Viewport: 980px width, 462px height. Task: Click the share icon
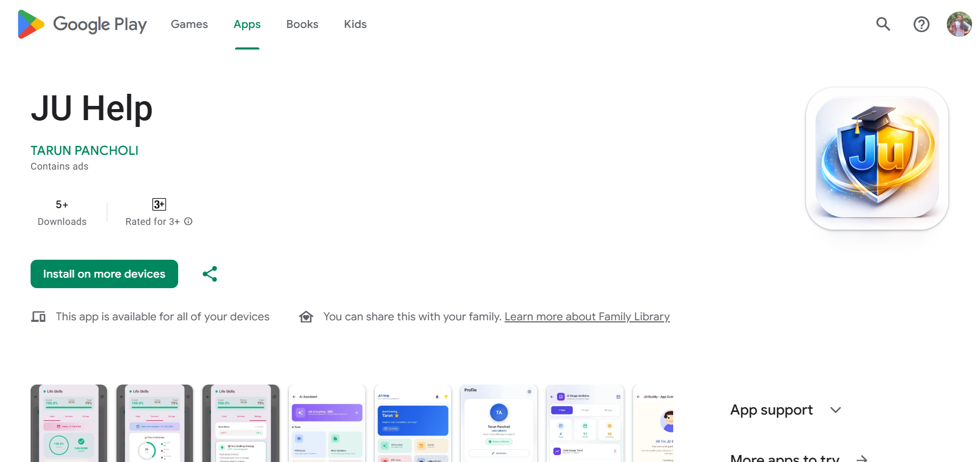210,274
